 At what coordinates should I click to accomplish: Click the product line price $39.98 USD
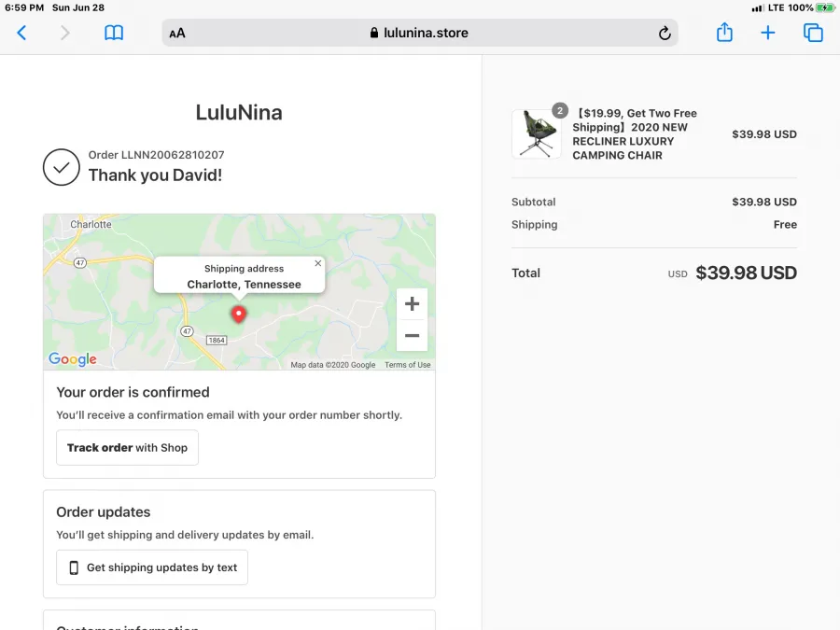point(763,133)
